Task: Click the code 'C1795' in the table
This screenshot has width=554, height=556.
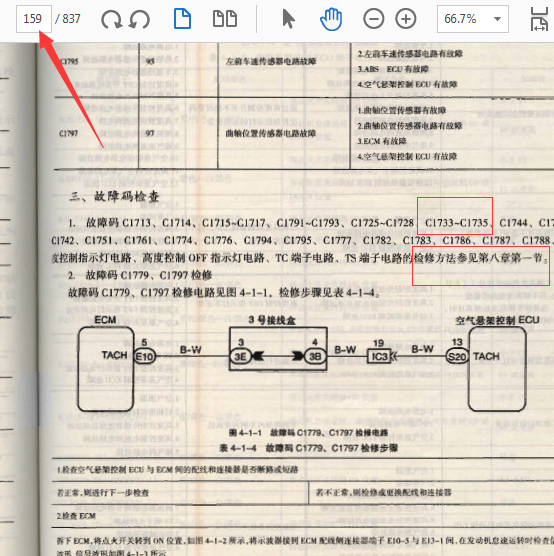Action: point(68,61)
